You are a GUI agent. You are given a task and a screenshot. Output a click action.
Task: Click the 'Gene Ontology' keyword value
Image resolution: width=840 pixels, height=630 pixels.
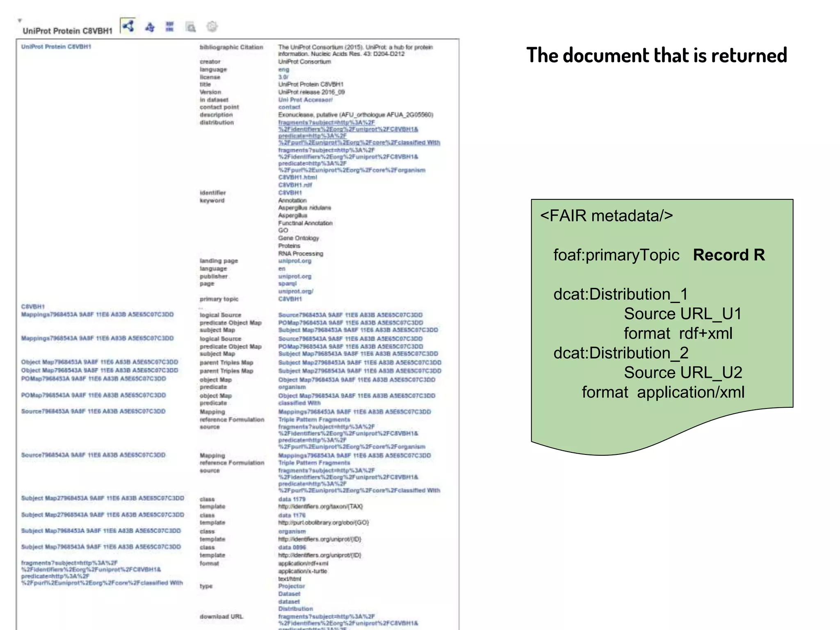click(x=299, y=238)
